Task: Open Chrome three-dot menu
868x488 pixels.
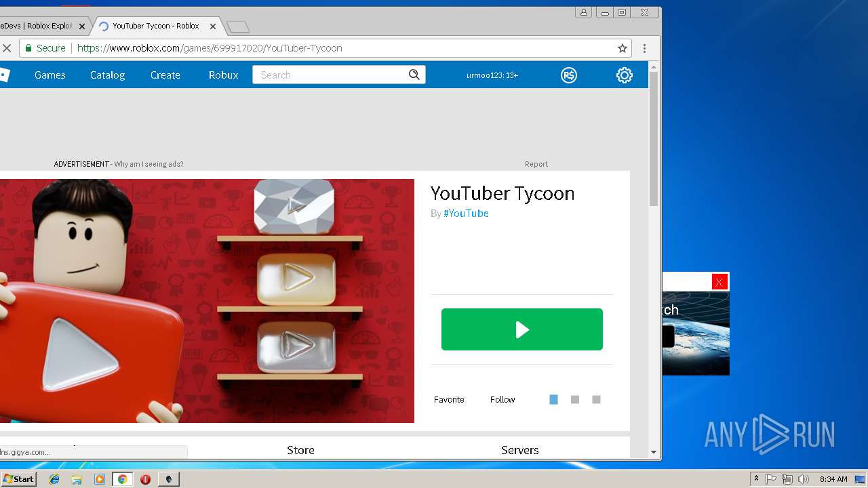Action: (645, 48)
